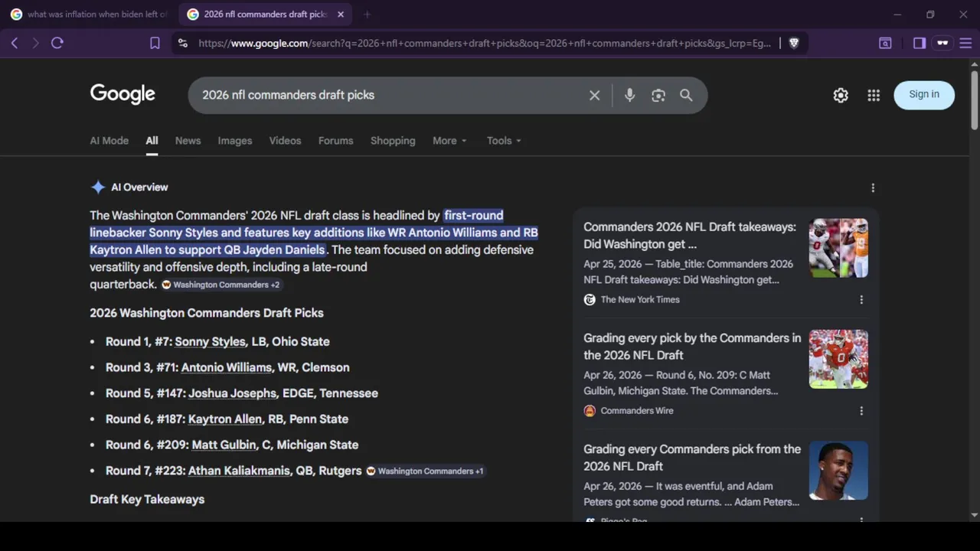The image size is (980, 551).
Task: Submit search with the magnifying glass icon
Action: pos(686,96)
